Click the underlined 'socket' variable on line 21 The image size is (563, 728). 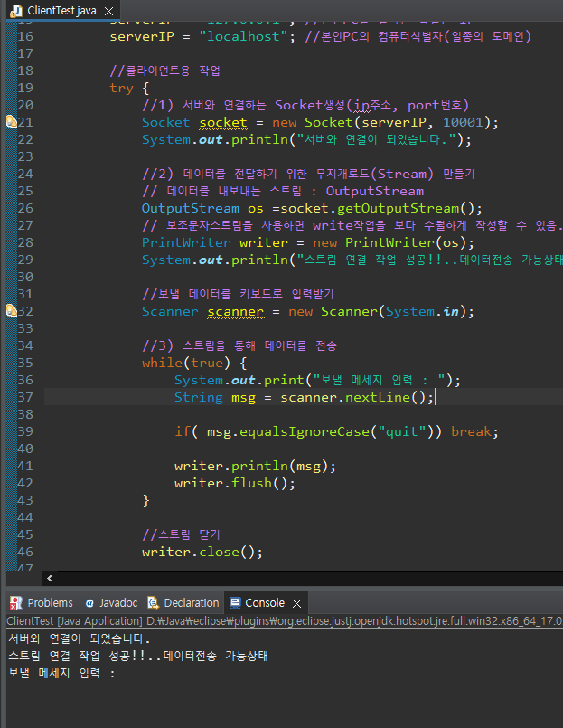pos(223,123)
